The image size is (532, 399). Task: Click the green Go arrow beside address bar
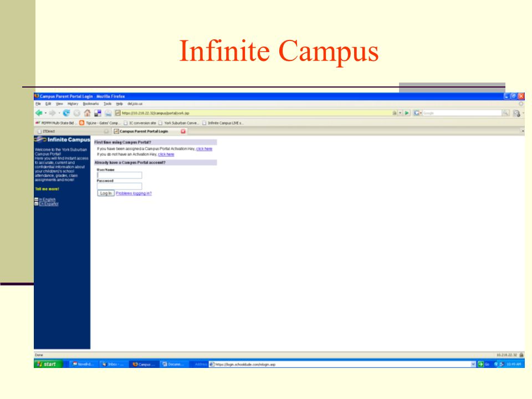407,113
